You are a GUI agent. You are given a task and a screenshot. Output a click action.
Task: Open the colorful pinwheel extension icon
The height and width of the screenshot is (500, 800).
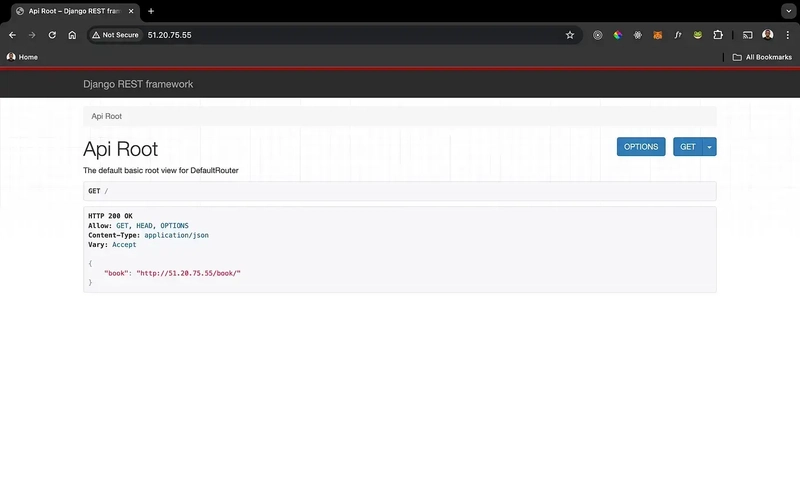click(618, 35)
